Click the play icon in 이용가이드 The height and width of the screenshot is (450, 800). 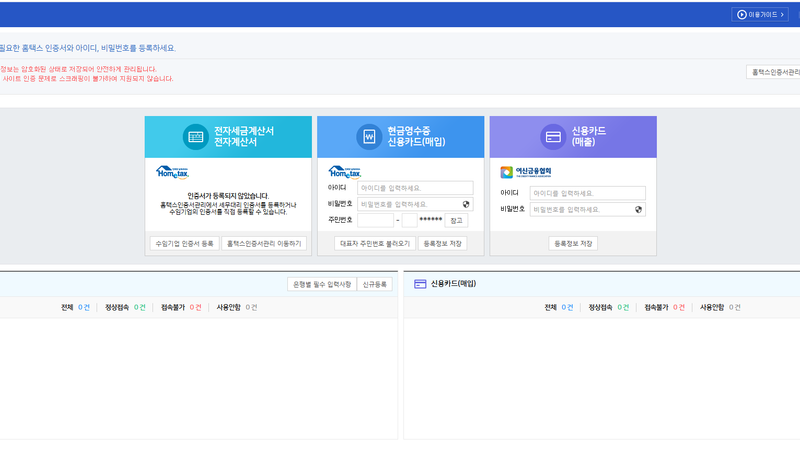point(742,15)
